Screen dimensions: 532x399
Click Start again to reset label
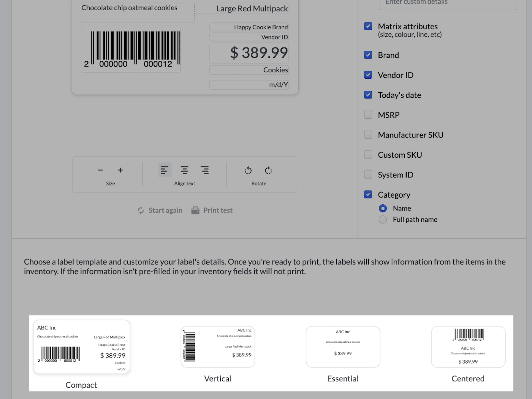pos(160,210)
